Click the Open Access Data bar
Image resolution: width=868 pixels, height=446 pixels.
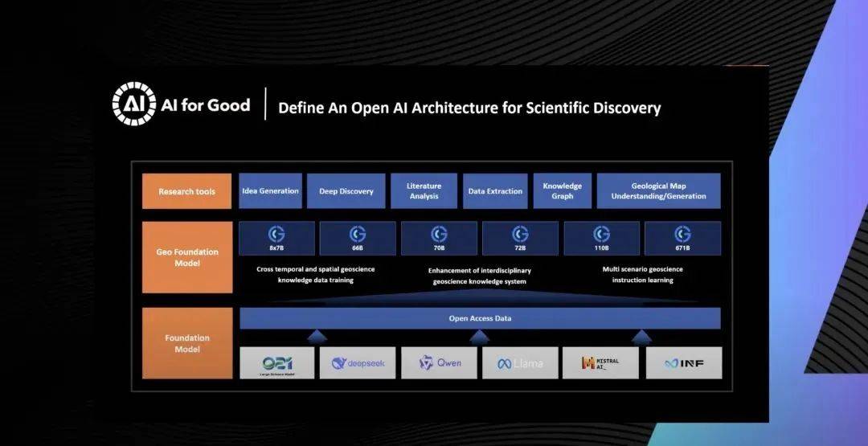point(480,318)
